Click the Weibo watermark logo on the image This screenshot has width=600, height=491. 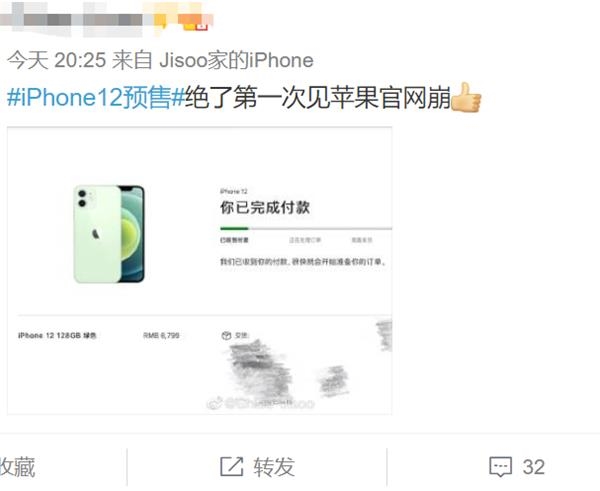214,403
